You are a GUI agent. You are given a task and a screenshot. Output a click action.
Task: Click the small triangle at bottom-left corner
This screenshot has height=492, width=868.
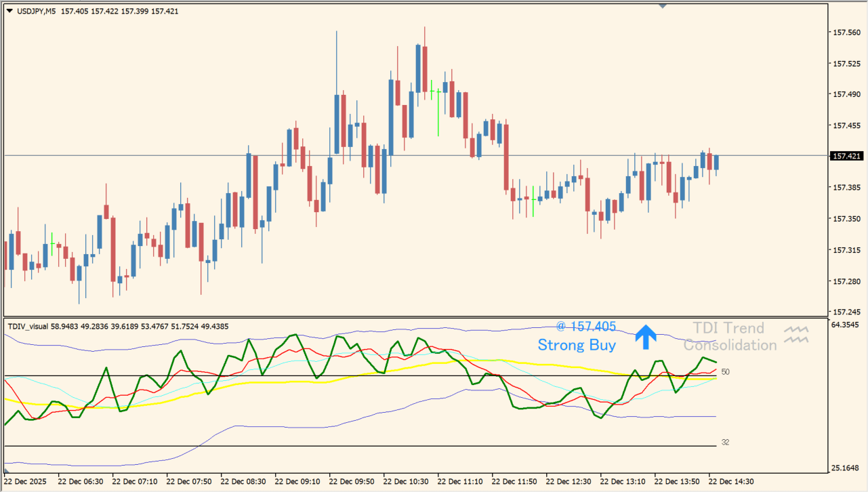pos(7,470)
